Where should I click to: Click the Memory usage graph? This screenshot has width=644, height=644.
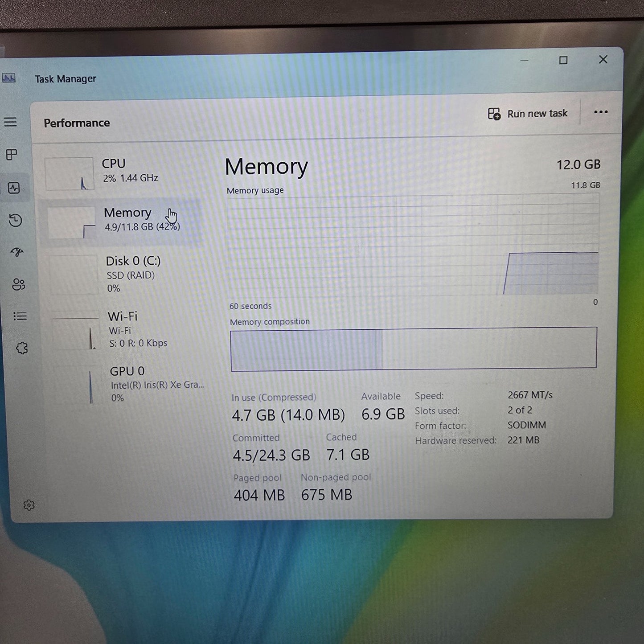(x=413, y=245)
